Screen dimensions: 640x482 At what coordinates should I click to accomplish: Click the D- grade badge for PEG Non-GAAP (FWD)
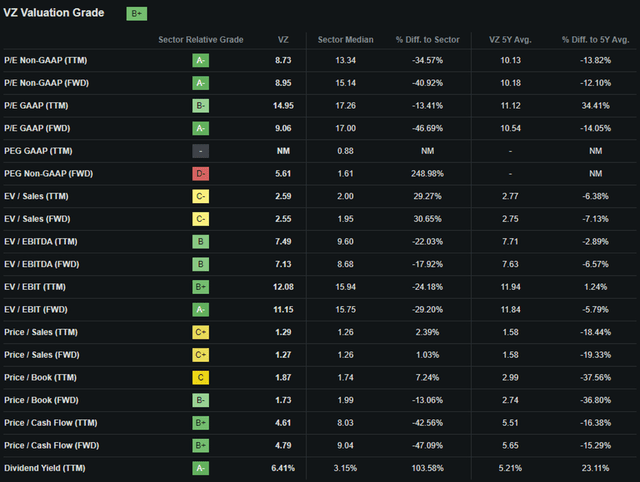coord(200,173)
